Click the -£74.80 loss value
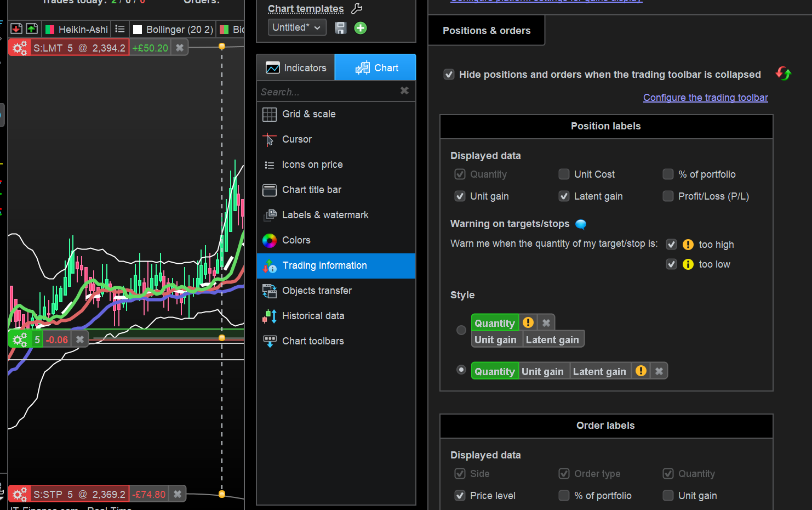The image size is (812, 510). 149,495
